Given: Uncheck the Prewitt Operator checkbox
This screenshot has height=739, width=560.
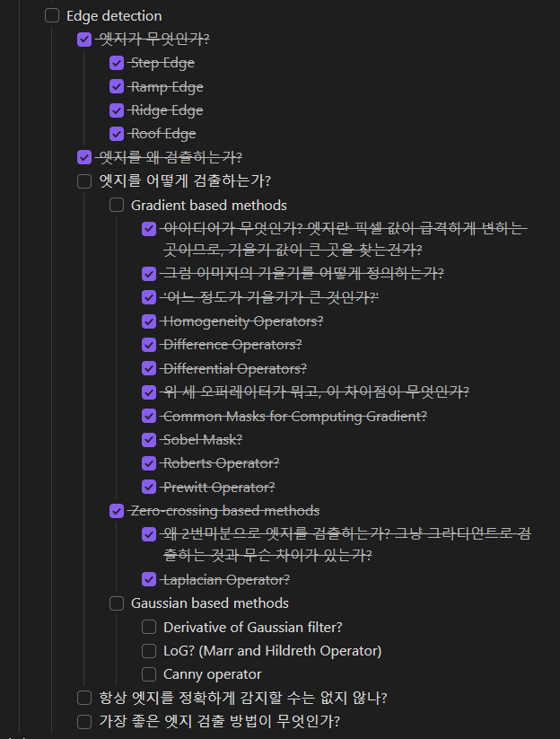Looking at the screenshot, I should (x=149, y=487).
